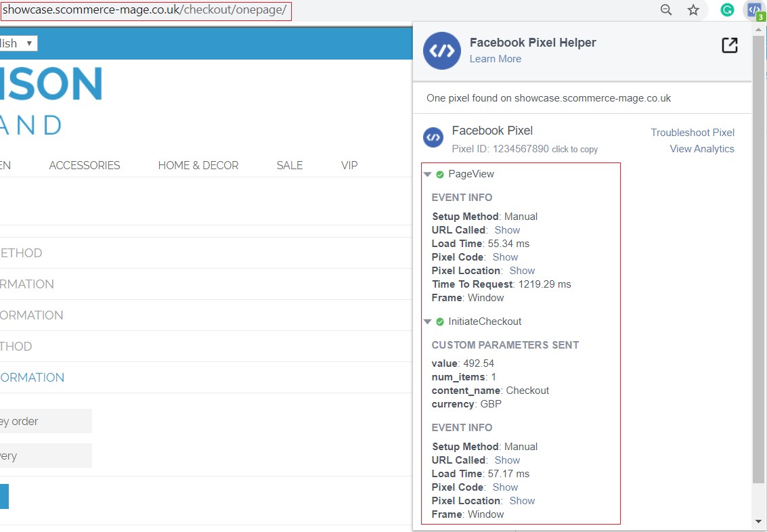Open Pixel Helper in a pop-out window
This screenshot has width=767, height=532.
click(729, 45)
